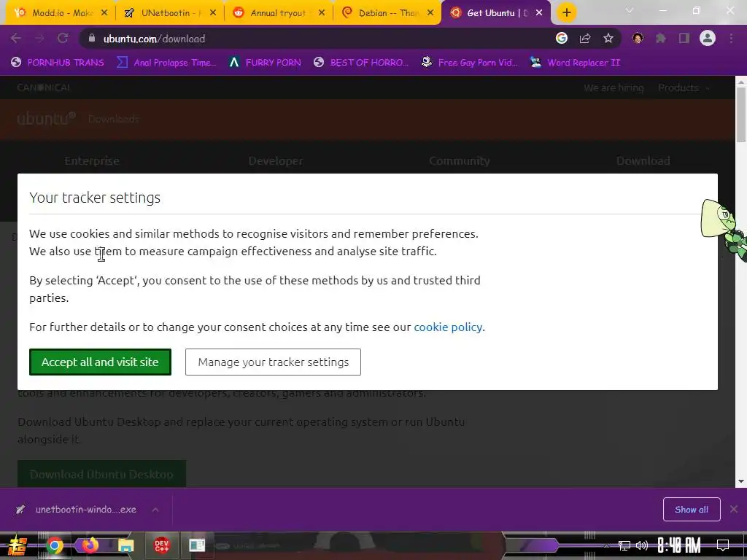Open Dev-C++ from the taskbar
747x560 pixels.
(x=161, y=545)
